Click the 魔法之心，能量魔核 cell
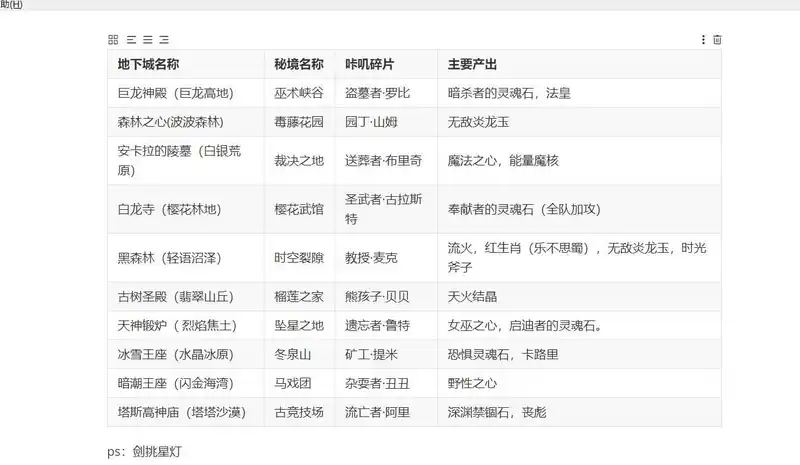The width and height of the screenshot is (800, 465). 579,160
